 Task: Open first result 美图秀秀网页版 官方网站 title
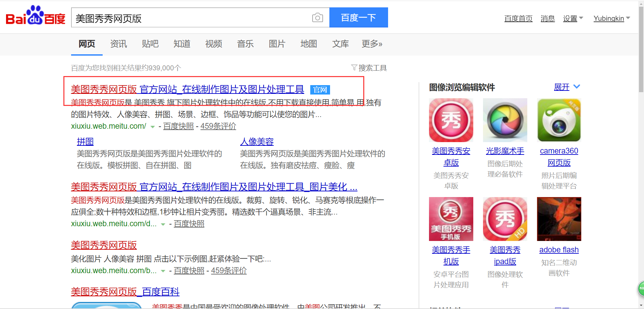point(187,89)
